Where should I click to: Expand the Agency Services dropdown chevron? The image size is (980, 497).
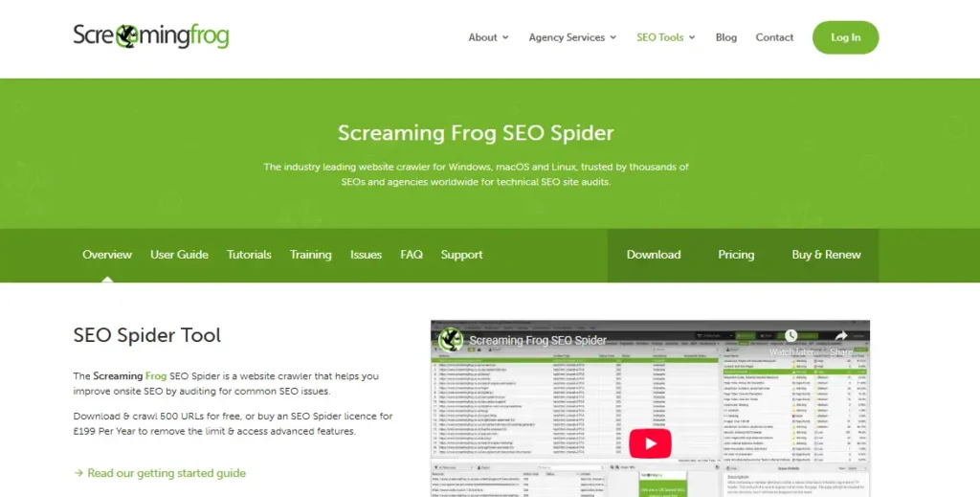point(613,37)
